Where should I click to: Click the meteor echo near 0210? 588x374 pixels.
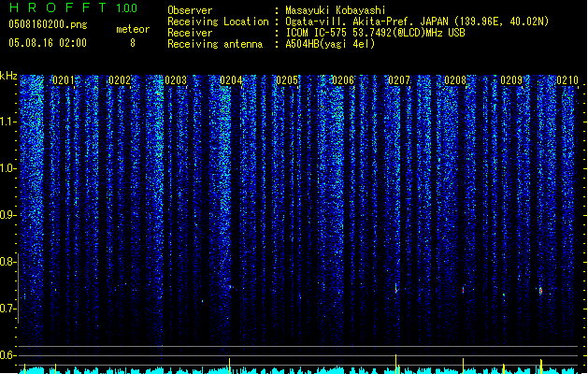point(540,291)
